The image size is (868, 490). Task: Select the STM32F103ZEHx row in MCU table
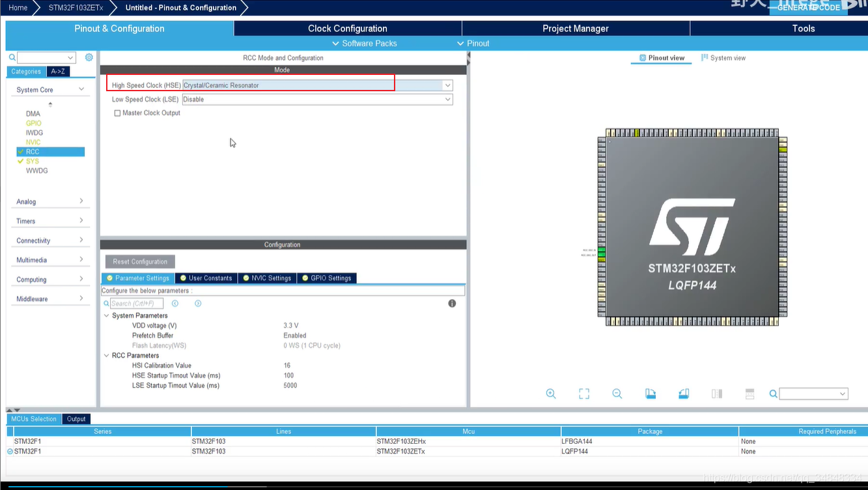coord(438,441)
